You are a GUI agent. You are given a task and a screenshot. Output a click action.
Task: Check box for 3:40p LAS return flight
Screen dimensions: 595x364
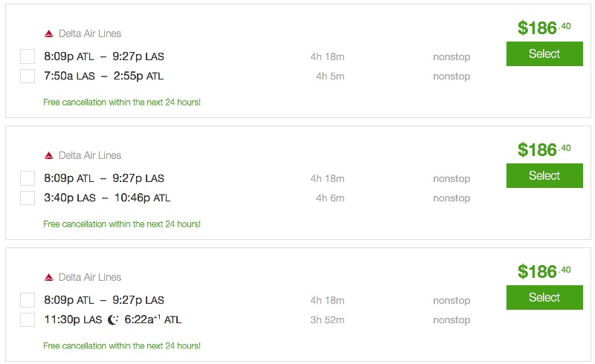coord(28,198)
